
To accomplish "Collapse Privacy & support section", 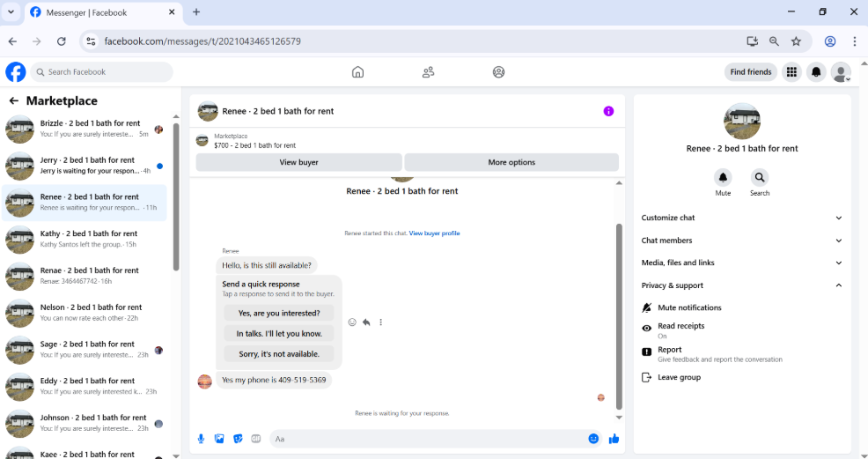I will point(742,285).
